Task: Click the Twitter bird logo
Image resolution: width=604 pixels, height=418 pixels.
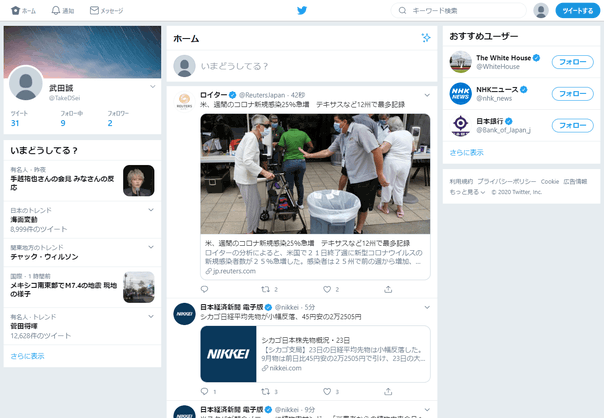Action: [x=302, y=10]
